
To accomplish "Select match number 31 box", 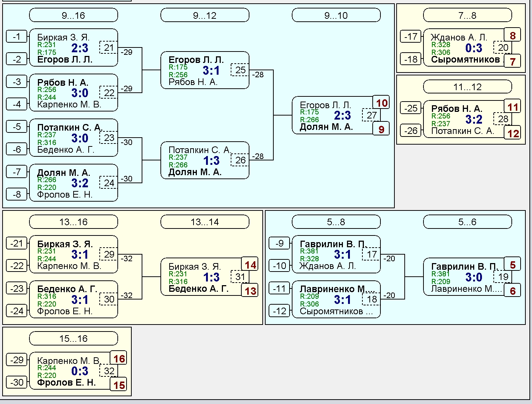I will pyautogui.click(x=240, y=277).
